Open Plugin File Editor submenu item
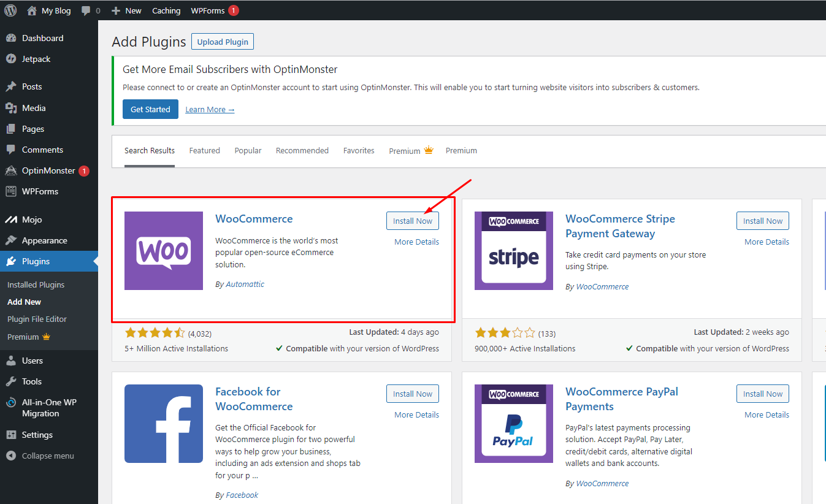The height and width of the screenshot is (504, 826). [x=37, y=319]
